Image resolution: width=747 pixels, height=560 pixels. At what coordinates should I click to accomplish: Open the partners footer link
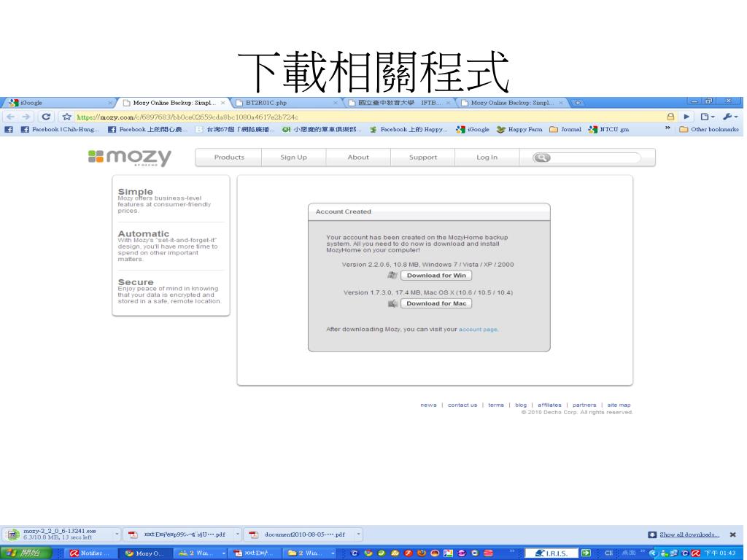coord(584,405)
